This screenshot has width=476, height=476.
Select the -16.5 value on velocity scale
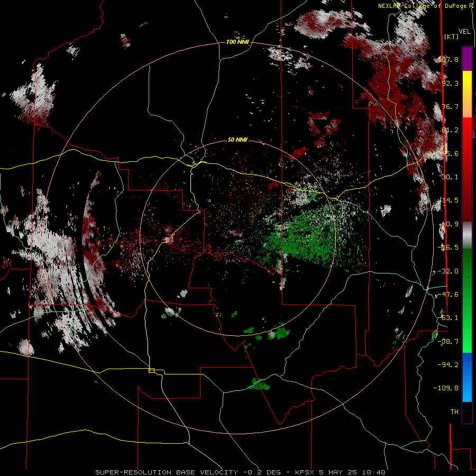pos(448,248)
